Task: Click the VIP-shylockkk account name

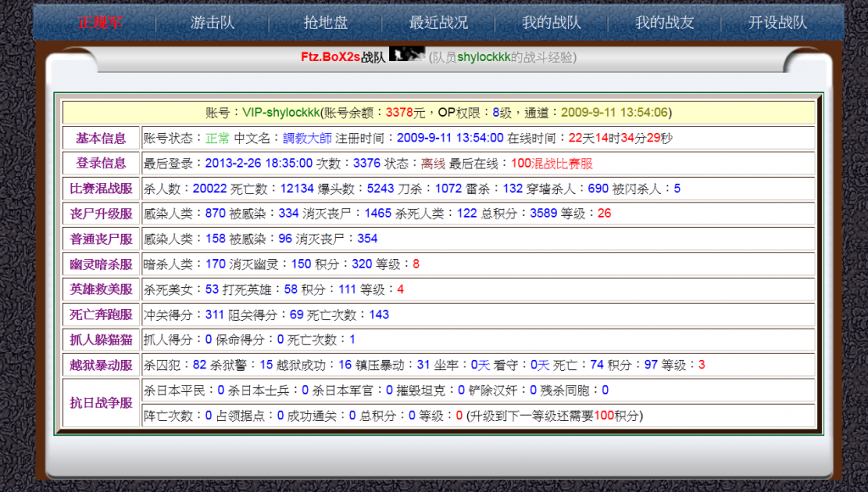Action: (281, 112)
